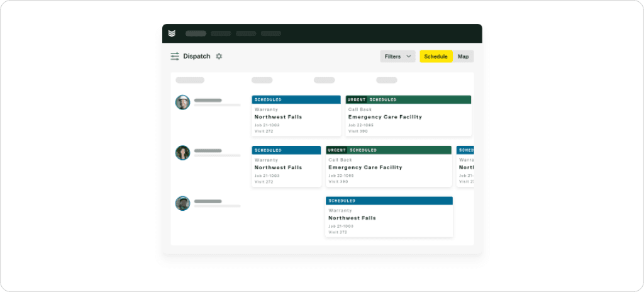Open Northwest Falls card in hard-hat technician's row
644x292 pixels.
coord(296,116)
